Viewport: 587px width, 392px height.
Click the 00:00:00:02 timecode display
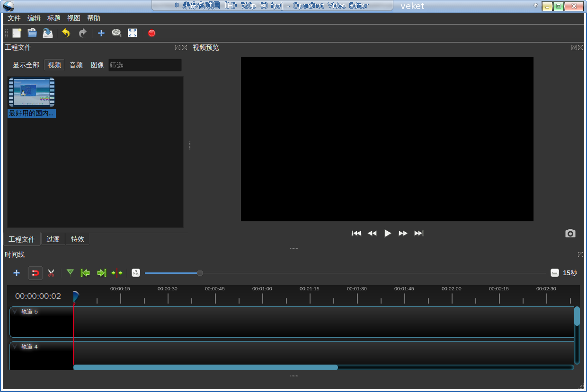[x=38, y=296]
